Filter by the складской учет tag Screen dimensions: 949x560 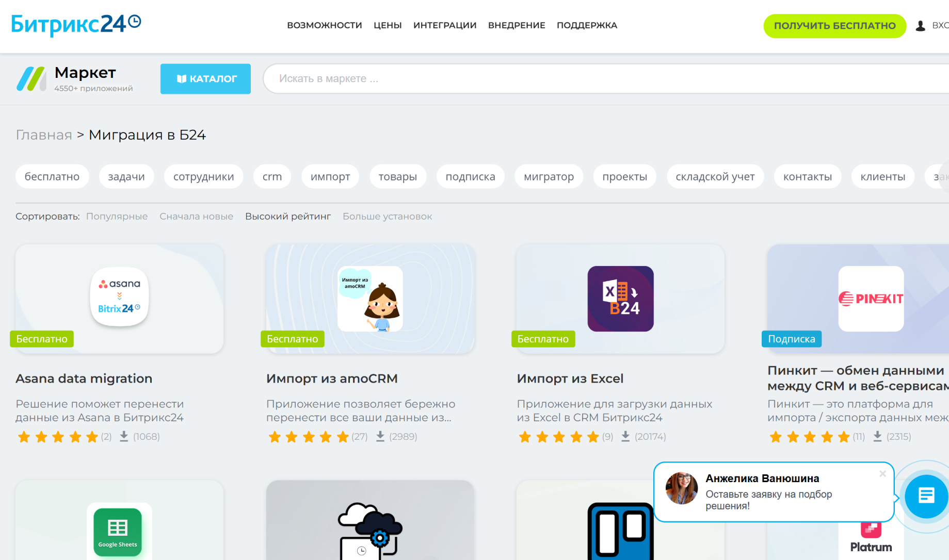click(715, 176)
